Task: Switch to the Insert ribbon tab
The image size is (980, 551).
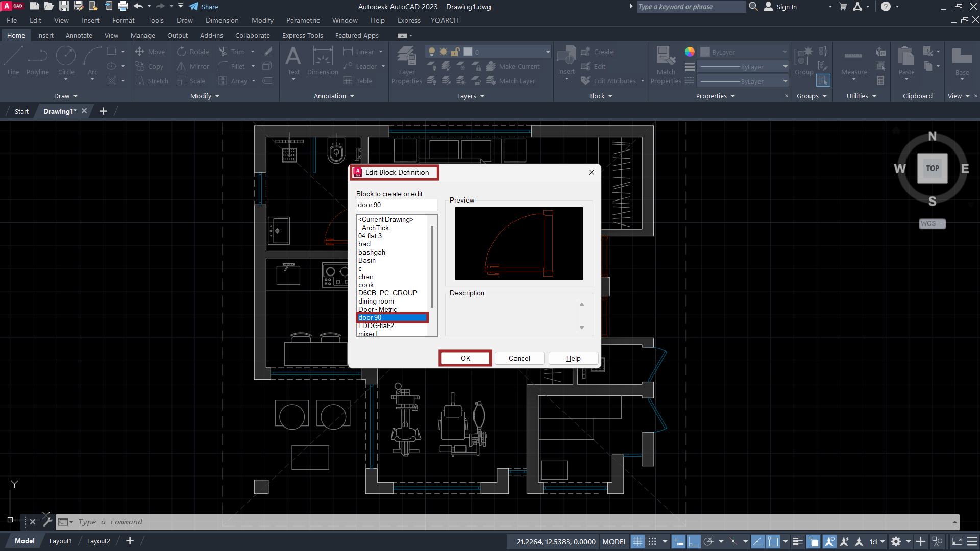Action: [x=45, y=35]
